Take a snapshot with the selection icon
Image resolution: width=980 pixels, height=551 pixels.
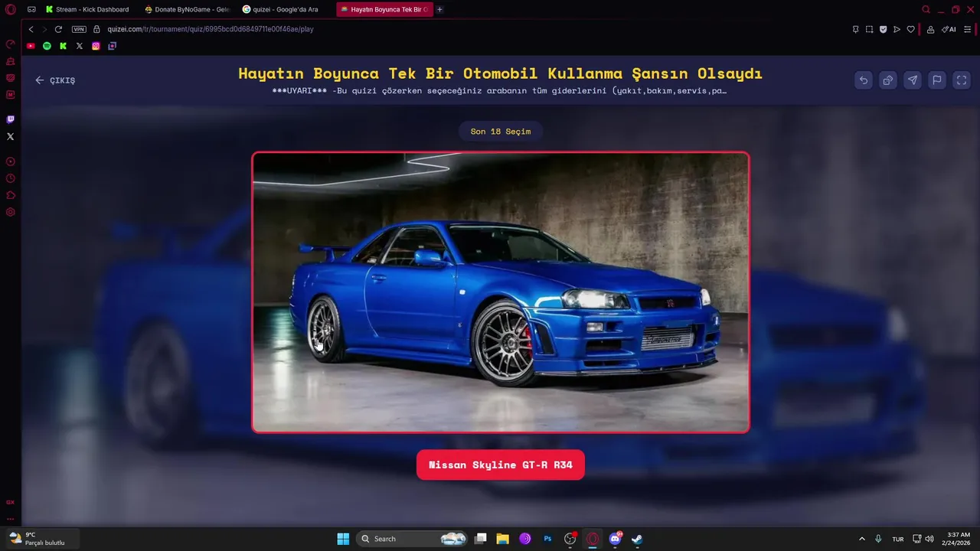(869, 29)
